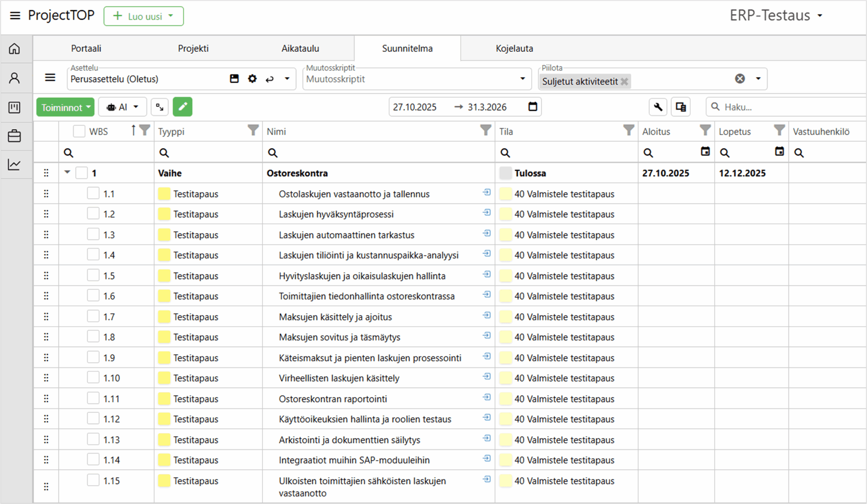Open calendar icon in date range
The image size is (867, 504).
point(532,107)
